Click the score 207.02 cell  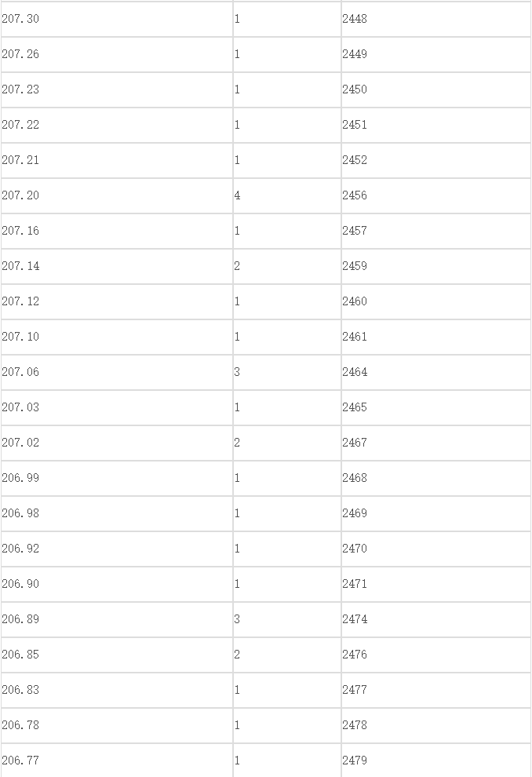(117, 443)
